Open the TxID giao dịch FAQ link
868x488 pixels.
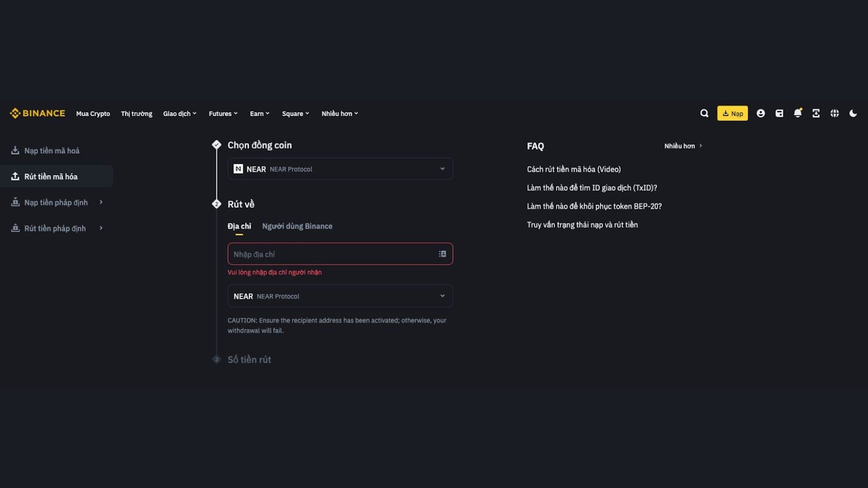(x=592, y=188)
